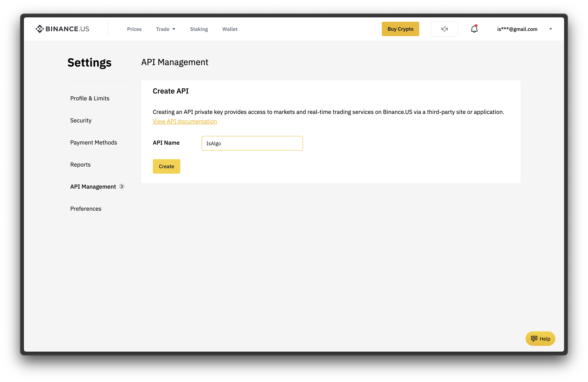Image resolution: width=588 pixels, height=382 pixels.
Task: Click the API Name input field
Action: [x=252, y=143]
